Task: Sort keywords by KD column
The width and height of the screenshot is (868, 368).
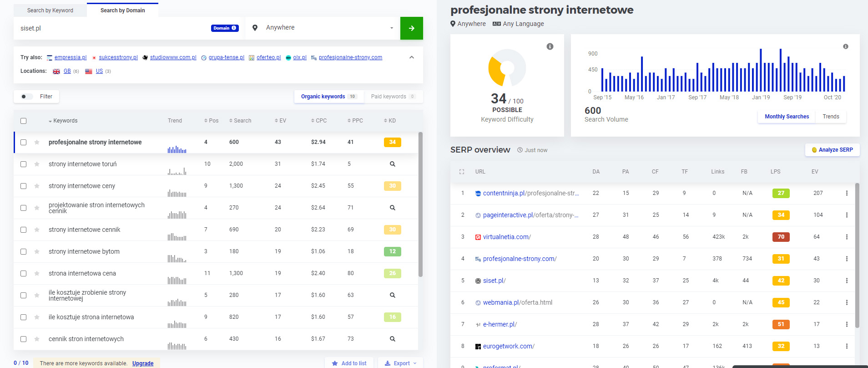Action: click(x=390, y=121)
